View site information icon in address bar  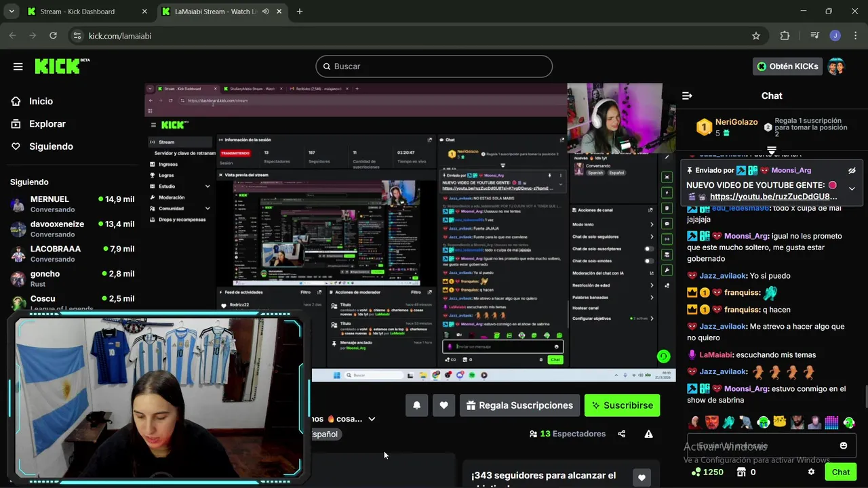(x=77, y=35)
